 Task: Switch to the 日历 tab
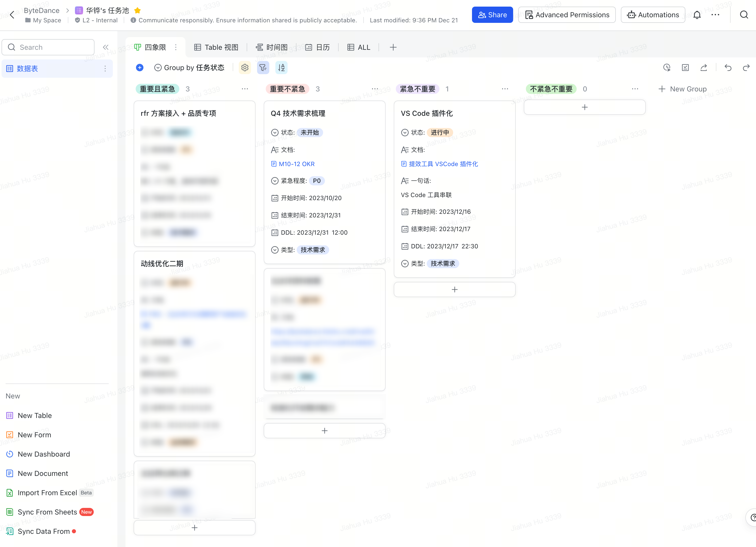click(x=318, y=47)
